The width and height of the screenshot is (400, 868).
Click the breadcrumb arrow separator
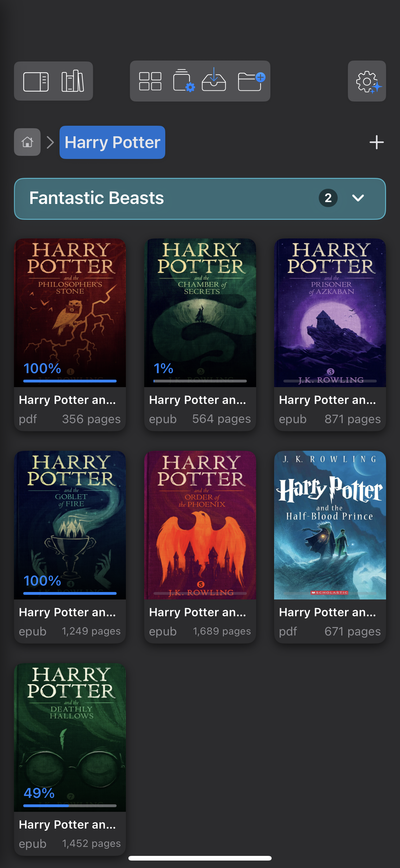pyautogui.click(x=50, y=142)
